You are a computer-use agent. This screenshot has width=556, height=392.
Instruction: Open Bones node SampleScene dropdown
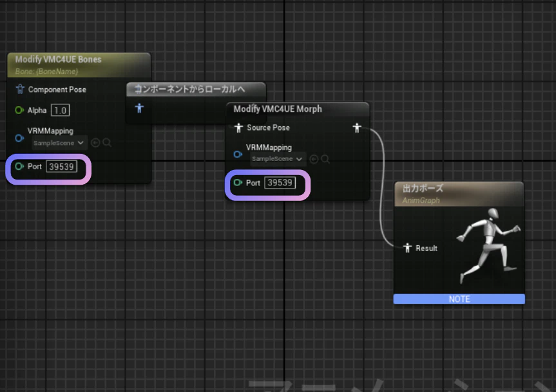click(59, 143)
